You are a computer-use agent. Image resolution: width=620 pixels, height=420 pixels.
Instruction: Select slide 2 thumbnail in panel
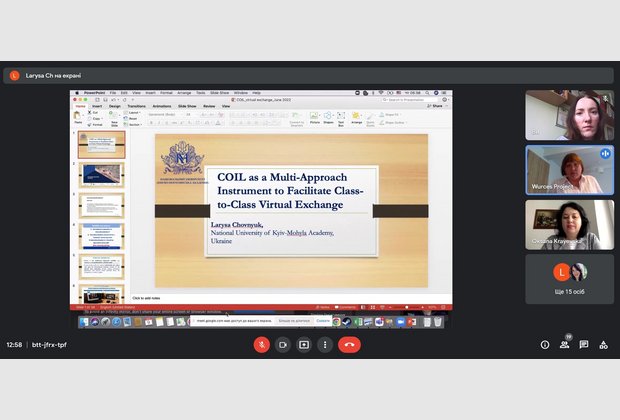point(102,175)
